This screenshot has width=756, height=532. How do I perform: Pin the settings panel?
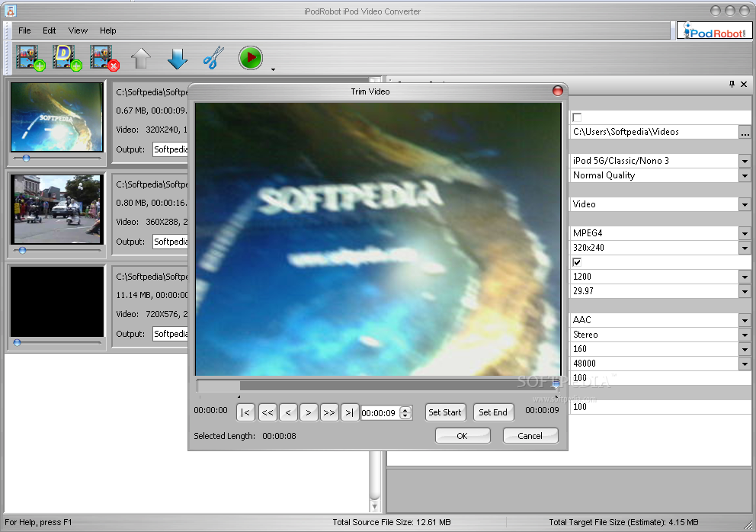coord(732,84)
